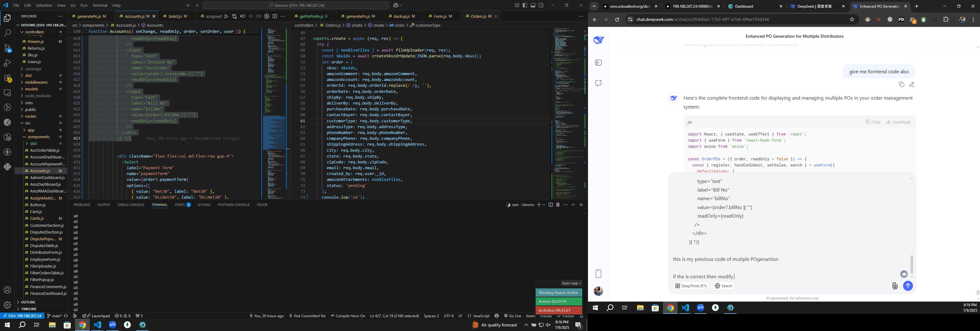Click the DeepSeek whale logo in sidebar
The height and width of the screenshot is (331, 980).
point(599,40)
